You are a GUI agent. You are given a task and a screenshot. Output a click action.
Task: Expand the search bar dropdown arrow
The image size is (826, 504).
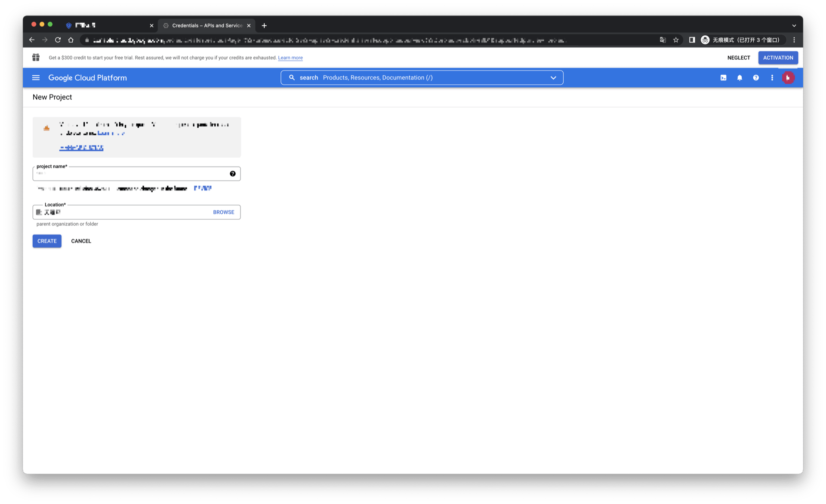click(553, 78)
